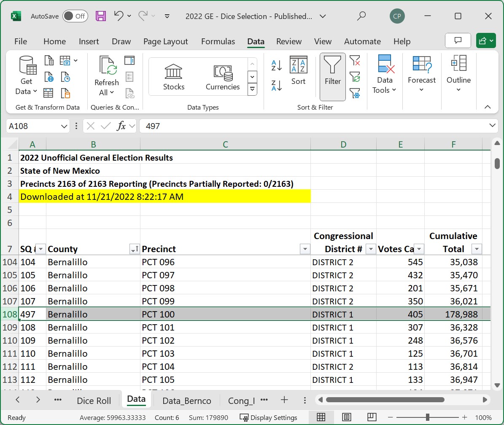Zoom in with the plus button
Screen dimensions: 504x425
[x=464, y=417]
